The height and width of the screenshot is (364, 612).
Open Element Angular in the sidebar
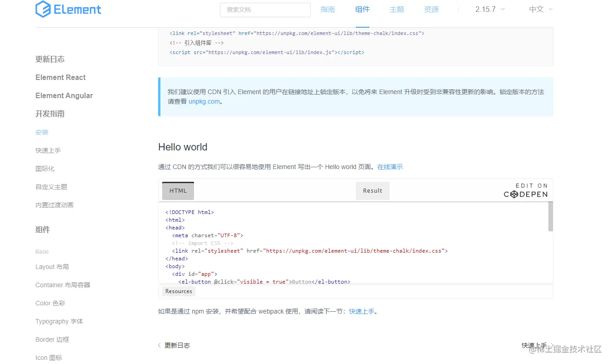point(64,95)
